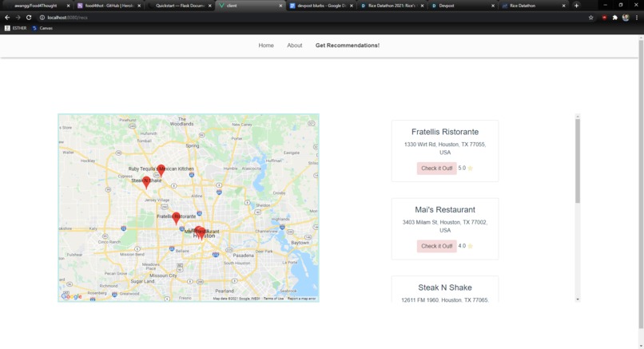Screen dimensions: 644x349
Task: Open the ESTHER bookmark
Action: (16, 28)
